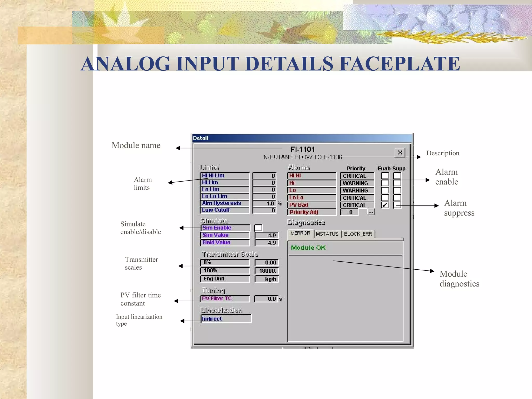
Task: Click the 100% transmitter scale value
Action: pyautogui.click(x=267, y=271)
